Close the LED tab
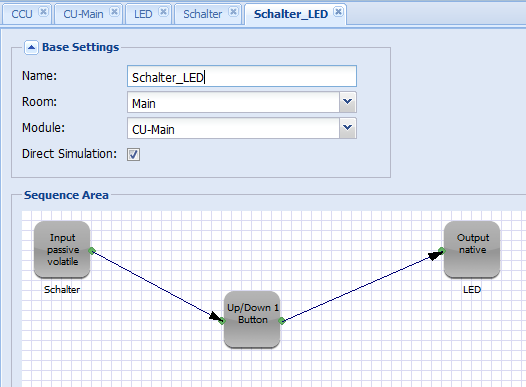This screenshot has height=387, width=526. point(163,12)
